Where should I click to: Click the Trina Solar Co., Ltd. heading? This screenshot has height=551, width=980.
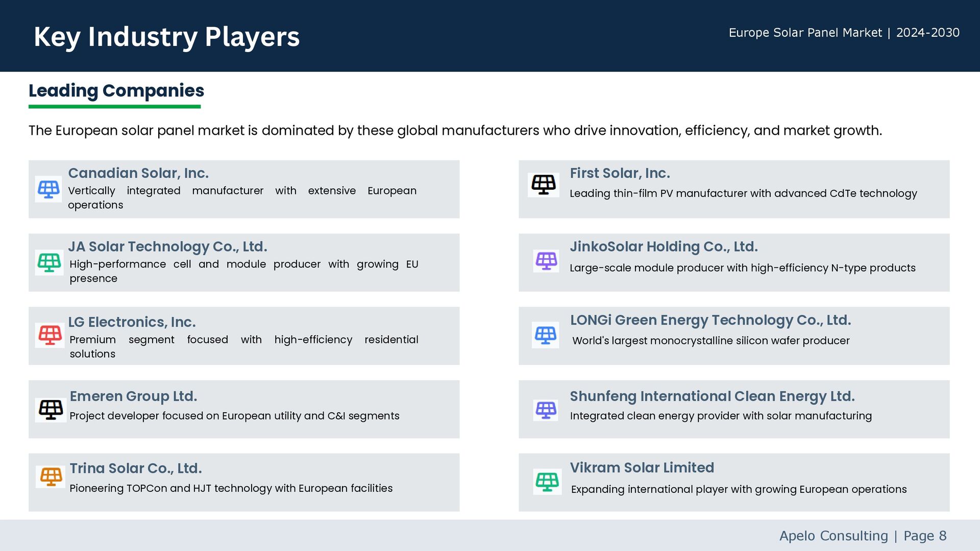click(x=136, y=468)
